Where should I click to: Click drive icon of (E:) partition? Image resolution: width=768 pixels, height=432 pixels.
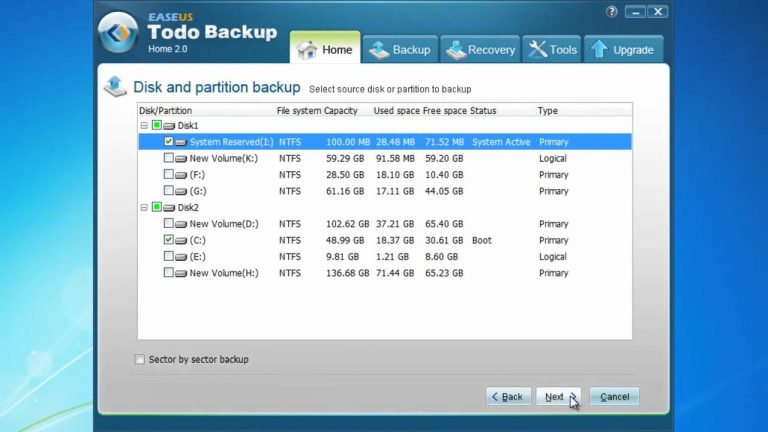181,257
